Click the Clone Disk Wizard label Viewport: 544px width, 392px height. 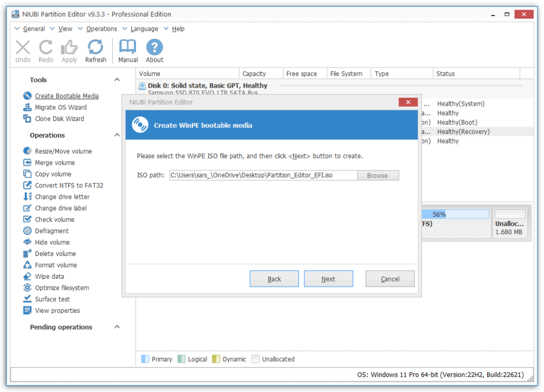59,118
